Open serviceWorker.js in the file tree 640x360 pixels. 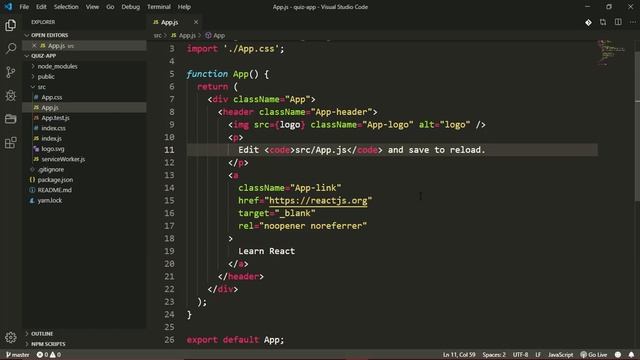click(x=63, y=159)
